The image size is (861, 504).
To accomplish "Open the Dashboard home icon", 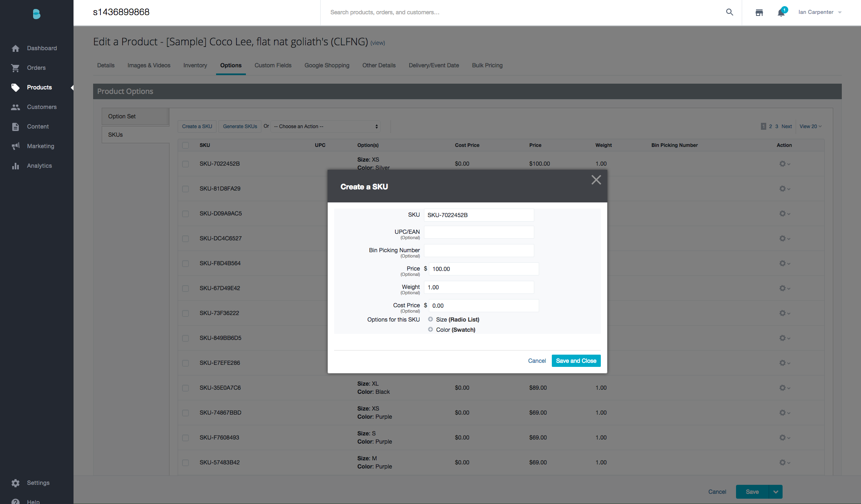I will [x=16, y=49].
